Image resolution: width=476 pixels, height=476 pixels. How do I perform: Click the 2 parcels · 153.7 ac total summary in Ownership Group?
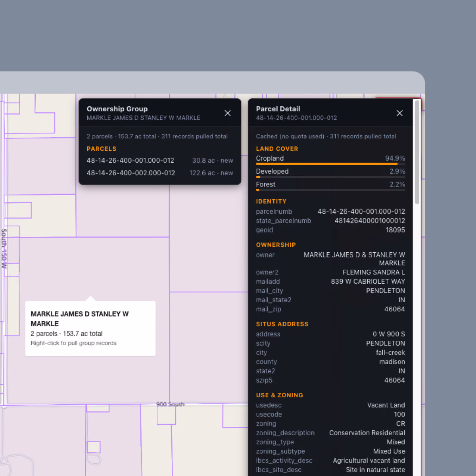point(121,136)
